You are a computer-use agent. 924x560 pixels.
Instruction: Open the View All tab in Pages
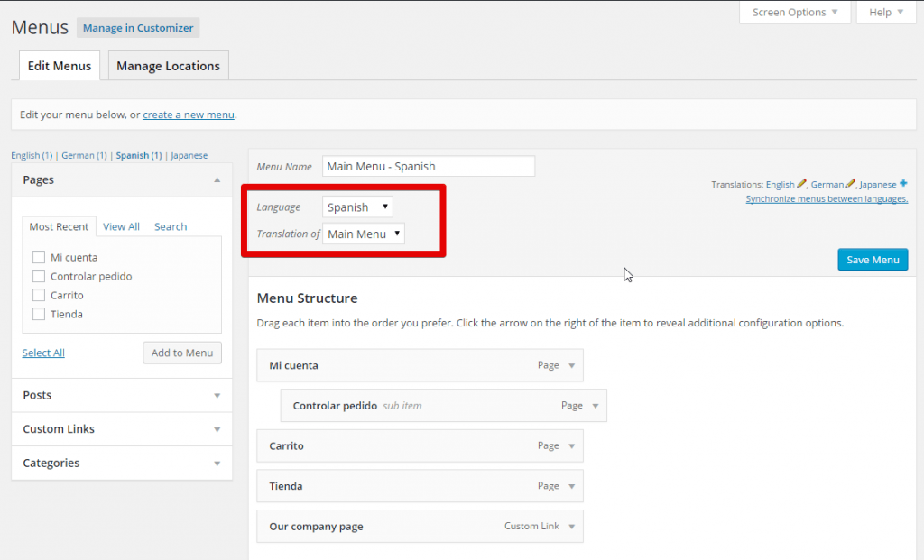pos(121,226)
